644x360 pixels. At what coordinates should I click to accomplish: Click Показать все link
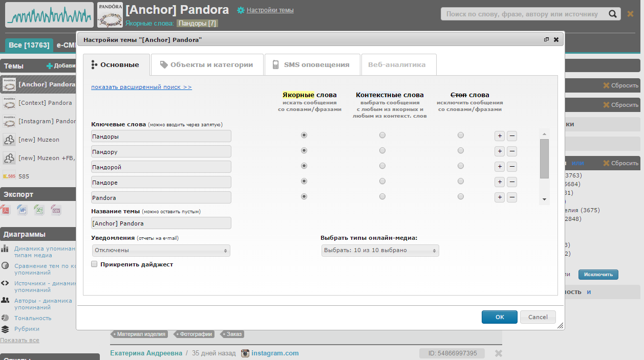(x=19, y=340)
